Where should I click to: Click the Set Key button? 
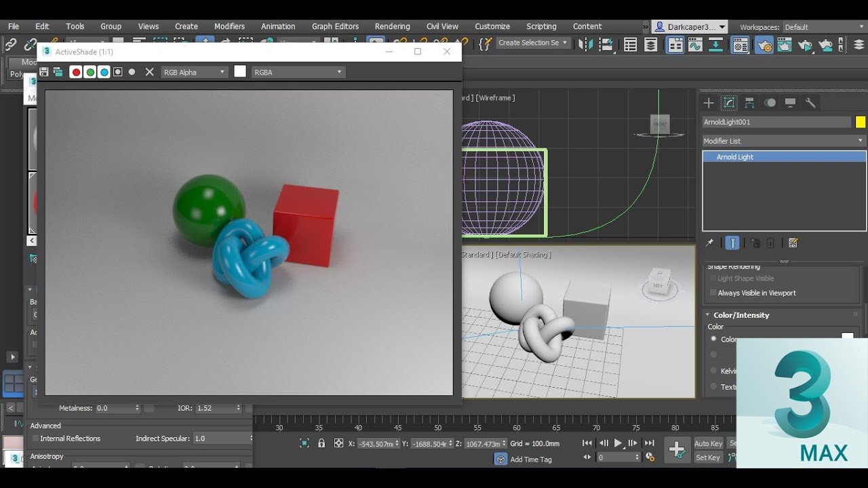708,457
